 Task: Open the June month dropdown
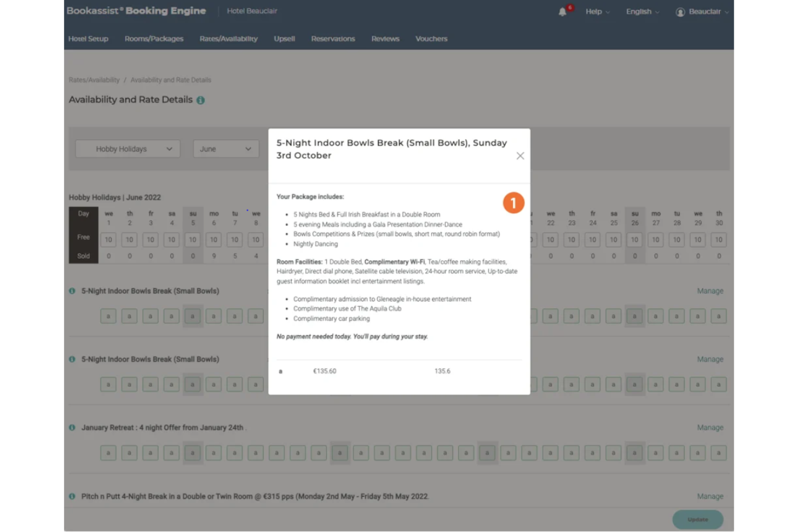pos(225,149)
